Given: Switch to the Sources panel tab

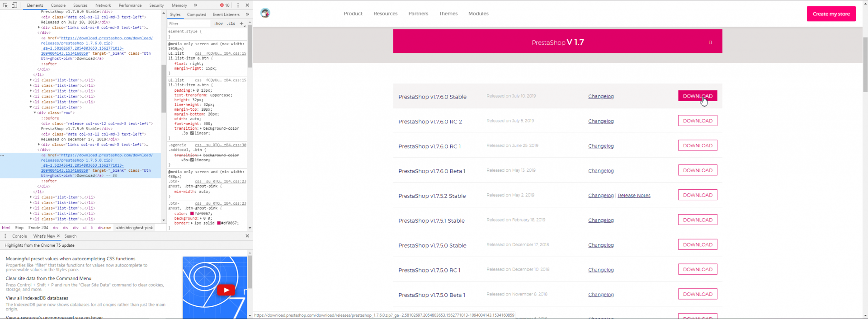Looking at the screenshot, I should click(80, 5).
